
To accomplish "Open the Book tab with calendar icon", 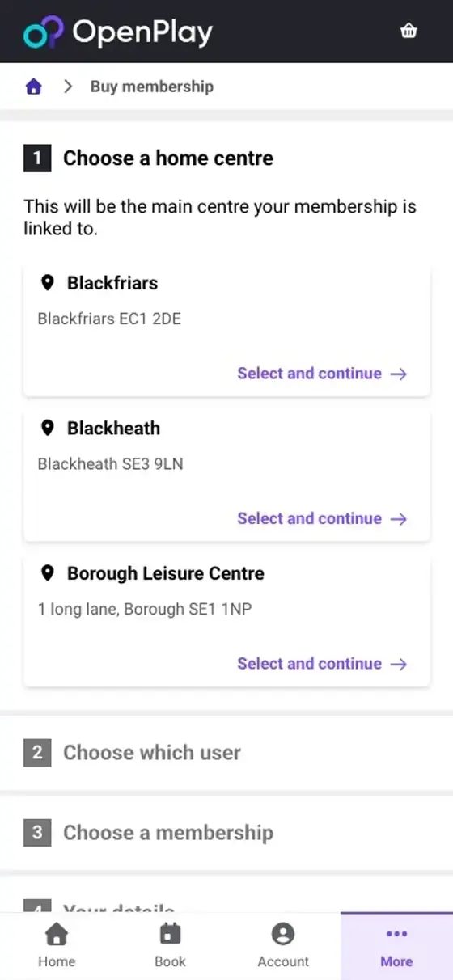I will [x=170, y=946].
